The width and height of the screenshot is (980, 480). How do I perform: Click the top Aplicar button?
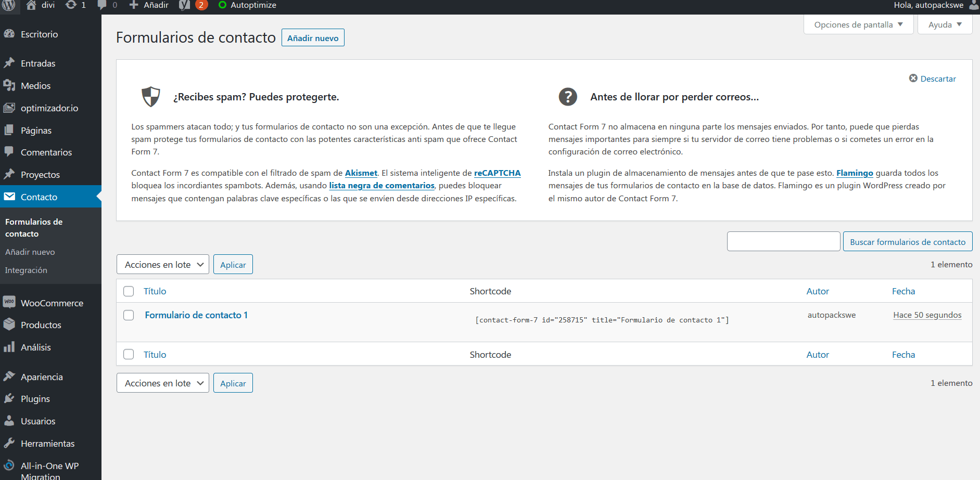tap(233, 264)
